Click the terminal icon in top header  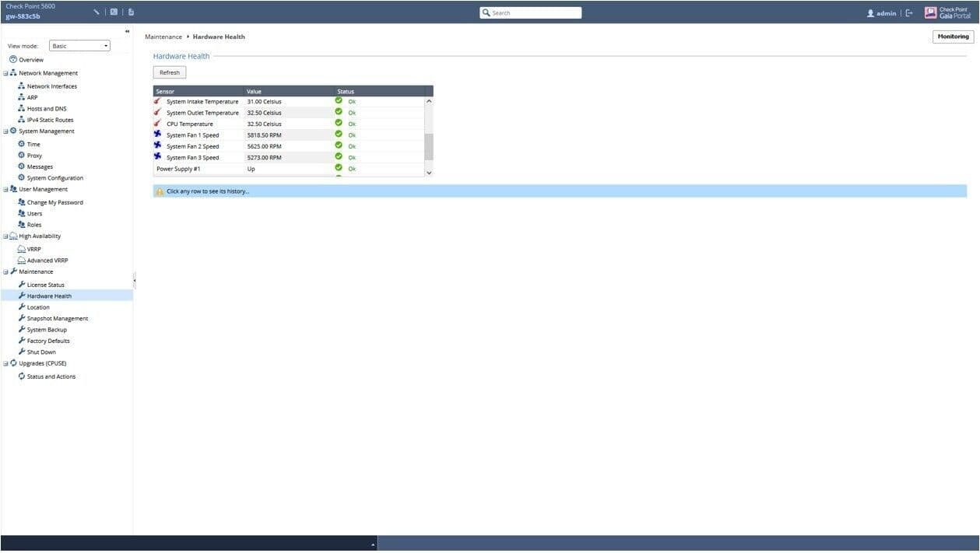coord(114,12)
